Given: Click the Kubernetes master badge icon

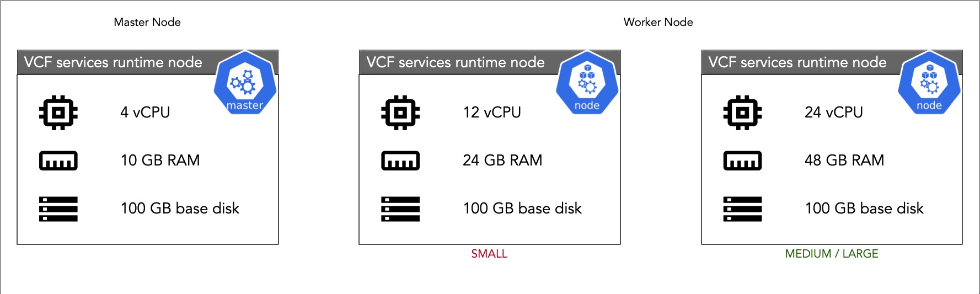Looking at the screenshot, I should pyautogui.click(x=245, y=83).
